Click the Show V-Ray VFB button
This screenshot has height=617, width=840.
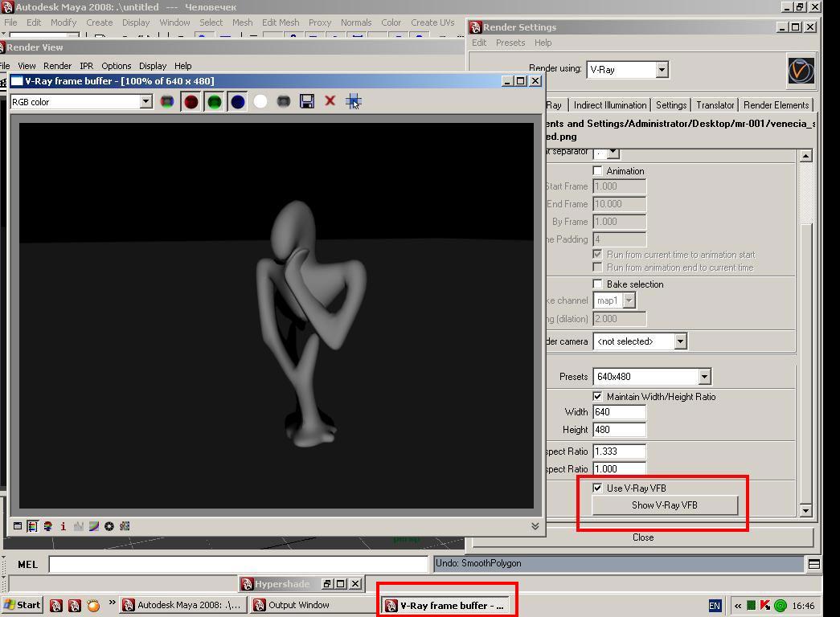664,505
